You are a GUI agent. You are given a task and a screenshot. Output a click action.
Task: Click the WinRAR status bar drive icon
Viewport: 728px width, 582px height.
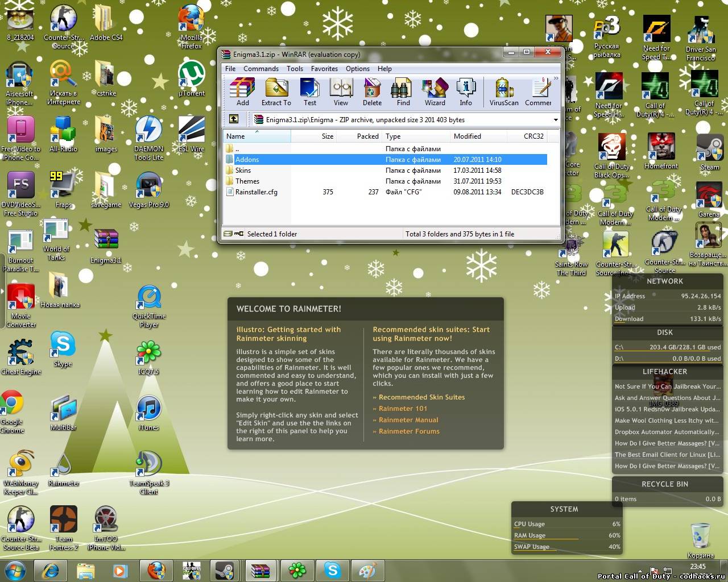[x=228, y=234]
